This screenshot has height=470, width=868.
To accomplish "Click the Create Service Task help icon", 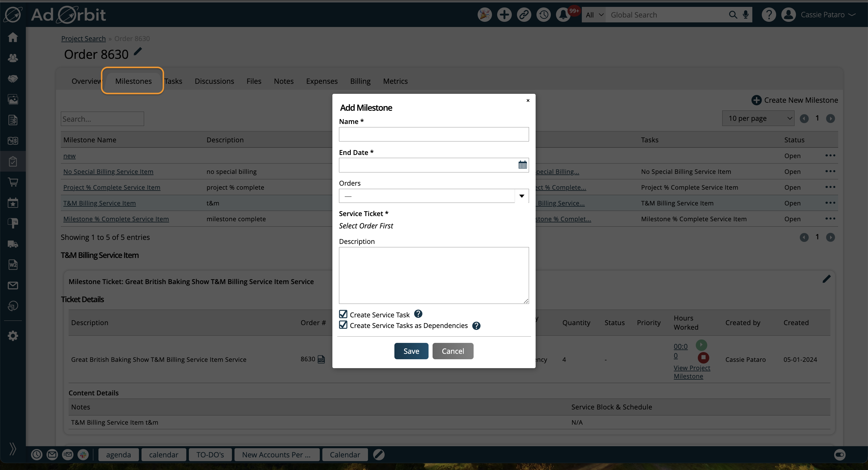I will pos(418,314).
